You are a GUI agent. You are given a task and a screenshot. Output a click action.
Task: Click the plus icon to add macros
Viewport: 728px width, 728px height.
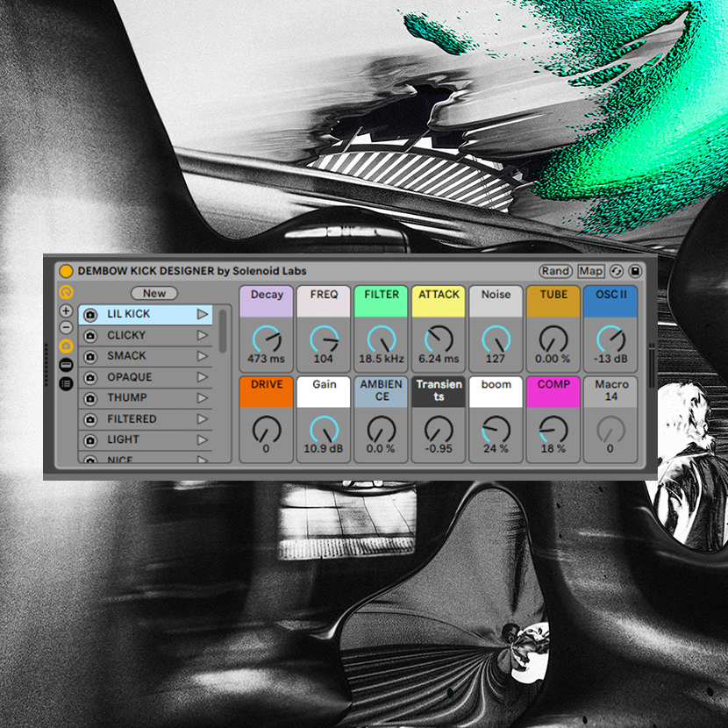pyautogui.click(x=66, y=310)
